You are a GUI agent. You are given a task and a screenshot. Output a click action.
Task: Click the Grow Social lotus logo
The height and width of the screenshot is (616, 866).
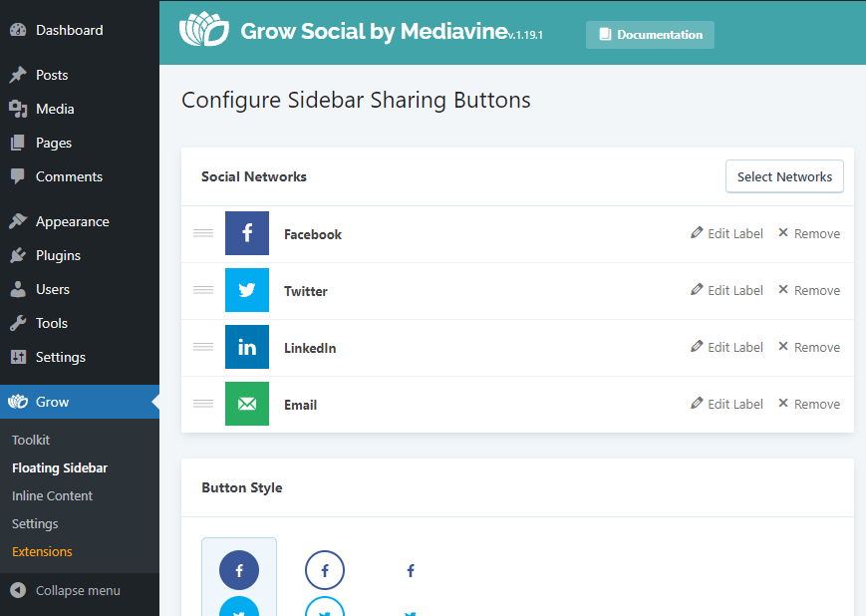(204, 30)
